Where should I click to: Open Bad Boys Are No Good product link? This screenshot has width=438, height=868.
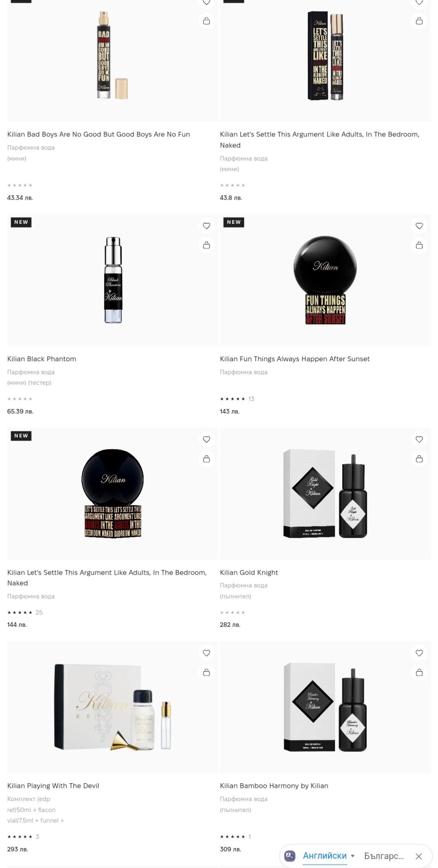(98, 134)
